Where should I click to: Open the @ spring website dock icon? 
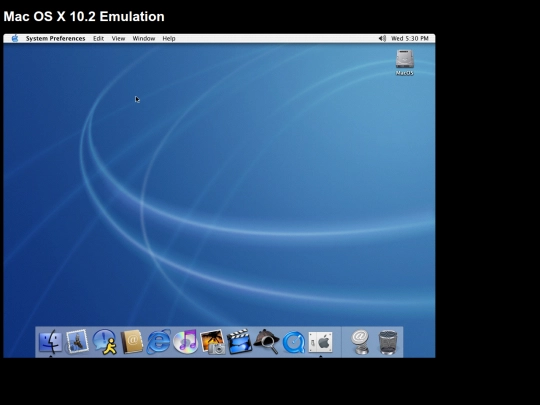point(360,342)
